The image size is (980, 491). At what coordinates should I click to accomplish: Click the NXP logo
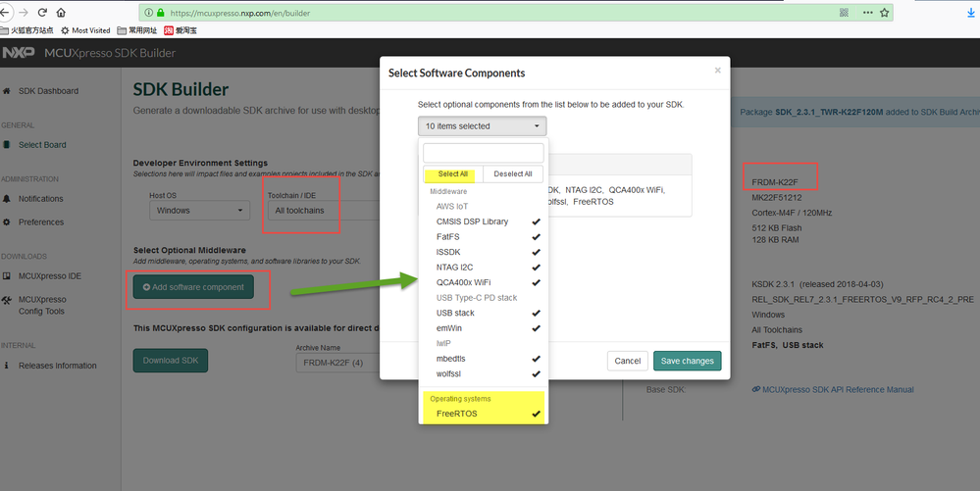click(x=18, y=53)
